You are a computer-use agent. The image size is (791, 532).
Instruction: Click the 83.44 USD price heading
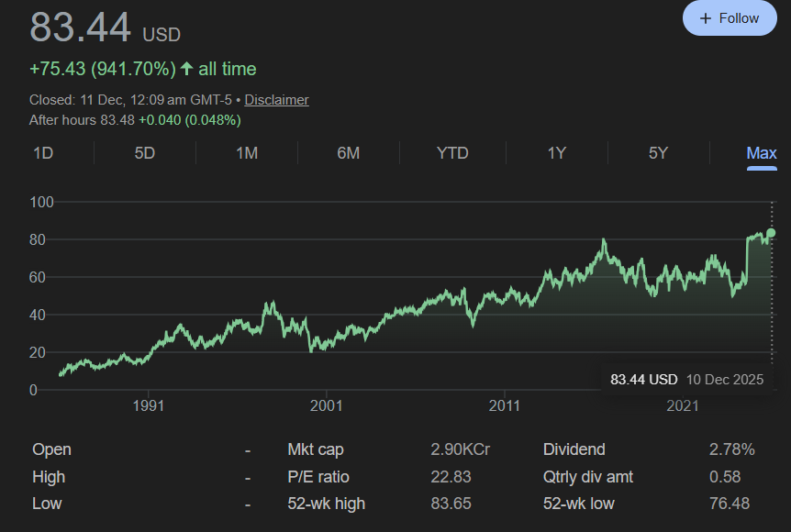tap(105, 28)
